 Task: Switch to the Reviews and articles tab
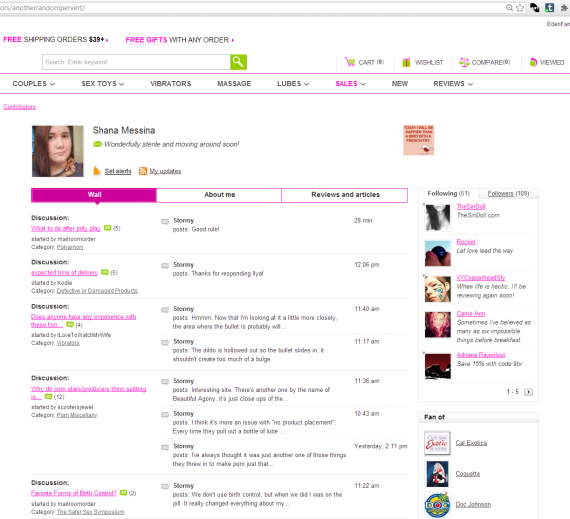pos(345,195)
